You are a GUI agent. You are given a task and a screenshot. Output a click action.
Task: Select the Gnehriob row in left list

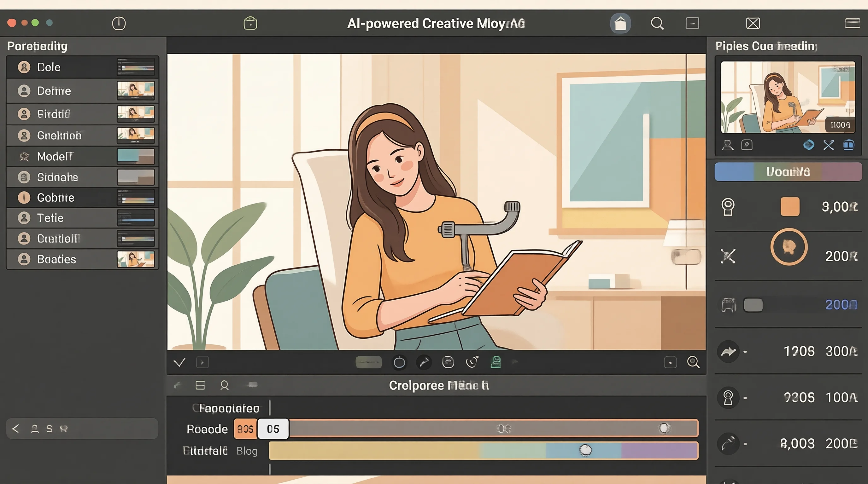(x=82, y=135)
